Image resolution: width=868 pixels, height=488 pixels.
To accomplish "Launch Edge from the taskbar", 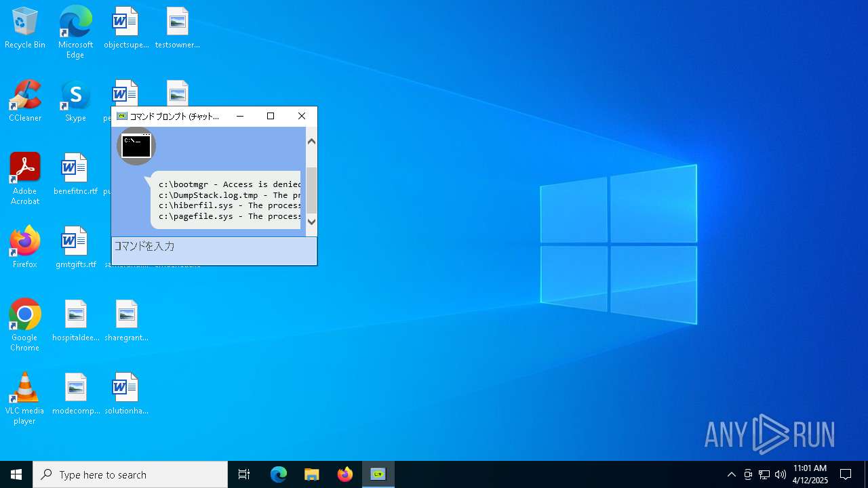I will (278, 474).
